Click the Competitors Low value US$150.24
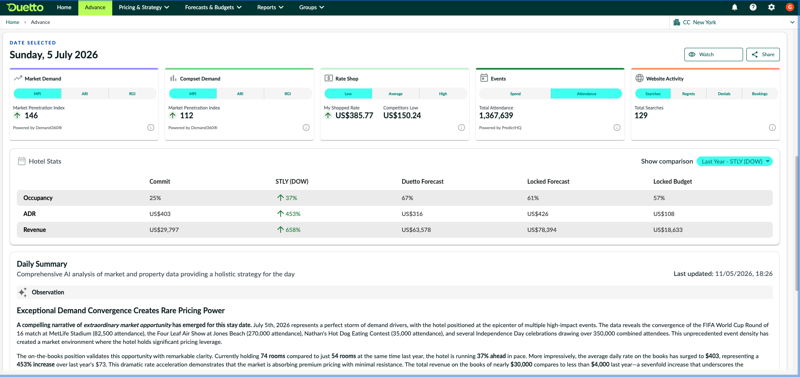Image resolution: width=800 pixels, height=377 pixels. [402, 116]
